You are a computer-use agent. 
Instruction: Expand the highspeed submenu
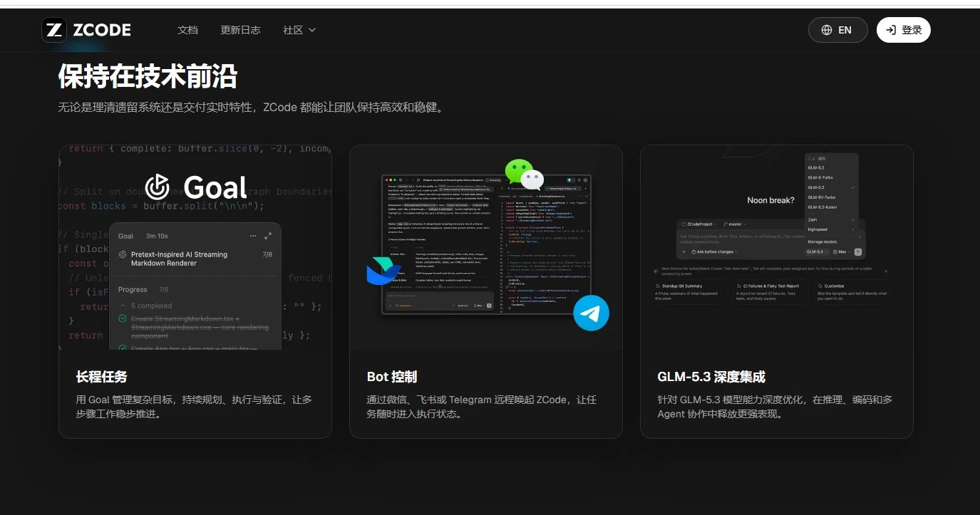[831, 229]
